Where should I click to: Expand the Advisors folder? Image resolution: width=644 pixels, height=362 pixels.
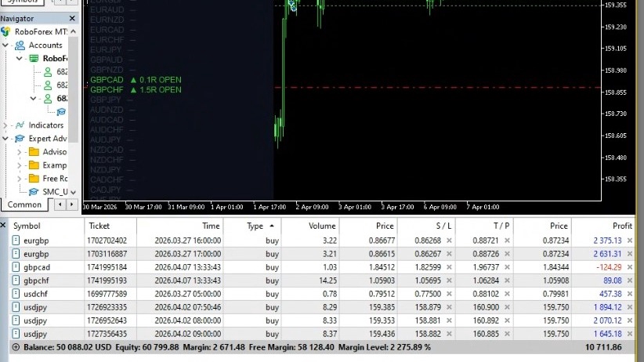(19, 152)
